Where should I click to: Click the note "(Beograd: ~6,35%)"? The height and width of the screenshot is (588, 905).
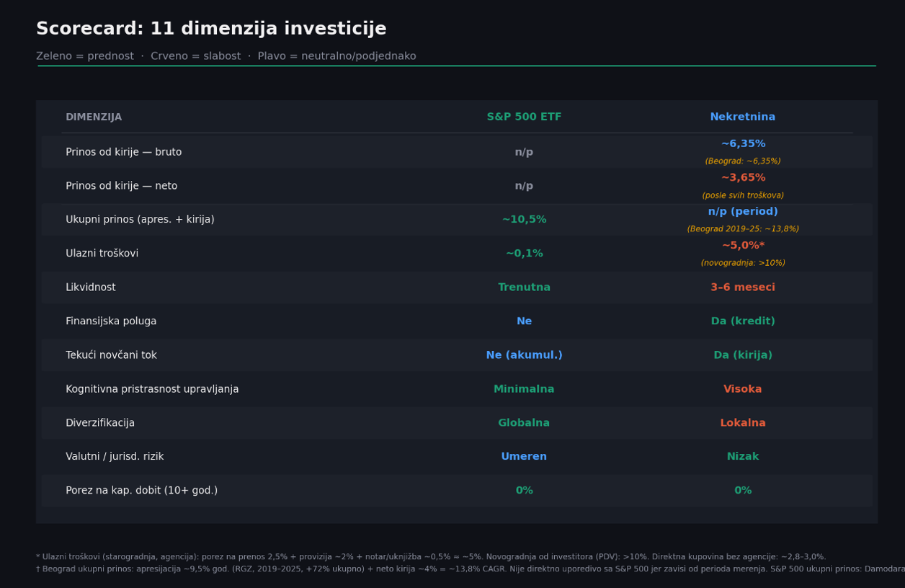click(x=743, y=161)
